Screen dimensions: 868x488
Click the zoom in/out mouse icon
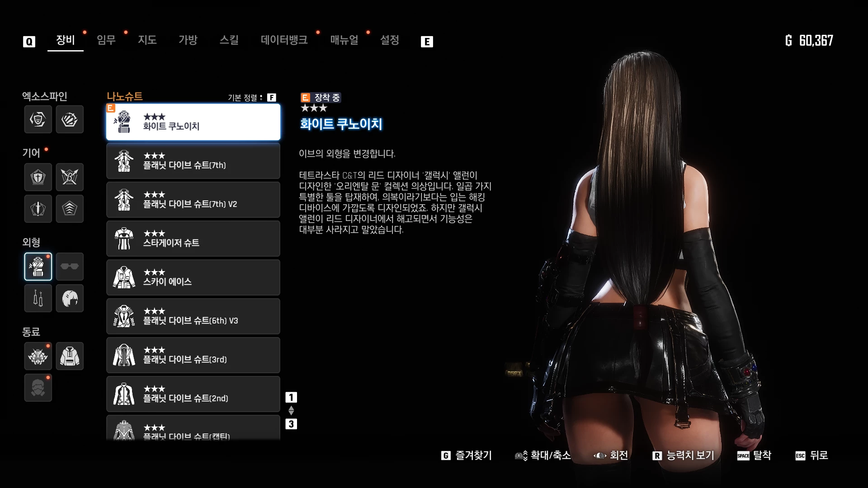pos(521,456)
